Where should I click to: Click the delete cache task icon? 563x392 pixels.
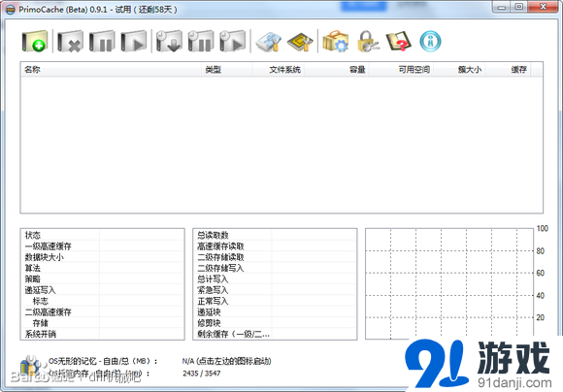70,42
